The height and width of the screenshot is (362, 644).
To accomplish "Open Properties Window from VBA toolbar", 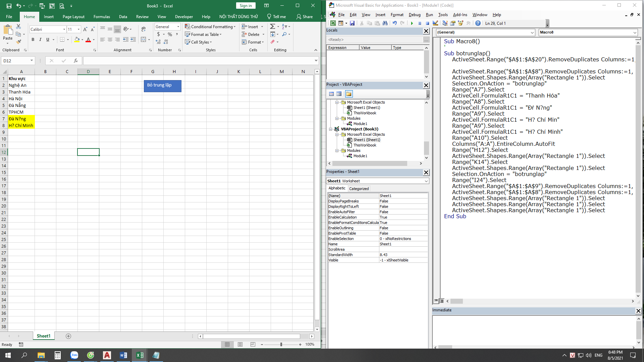I will point(453,23).
